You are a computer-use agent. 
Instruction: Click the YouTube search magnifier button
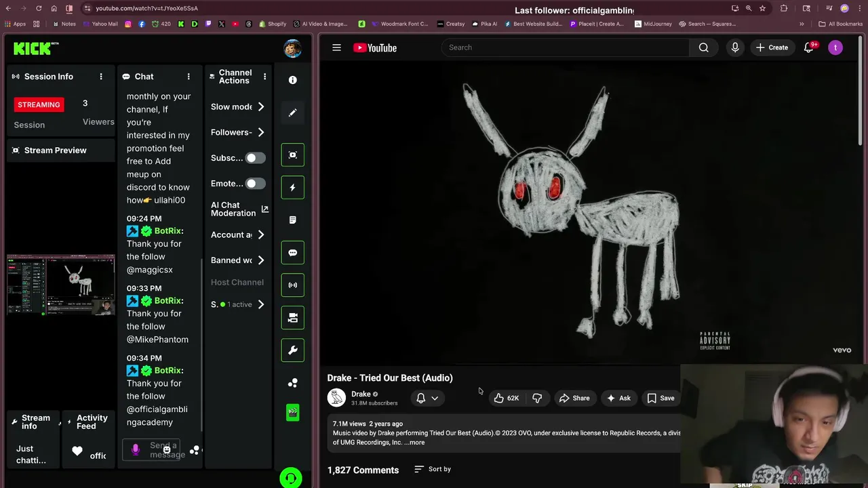[x=704, y=47]
